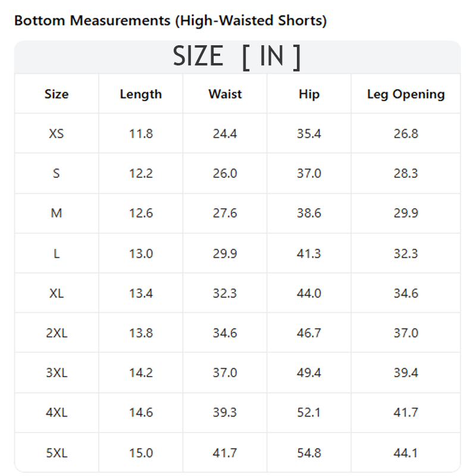Viewport: 476px width, 476px height.
Task: Click the 24.4 waist value for XS
Action: pyautogui.click(x=225, y=133)
